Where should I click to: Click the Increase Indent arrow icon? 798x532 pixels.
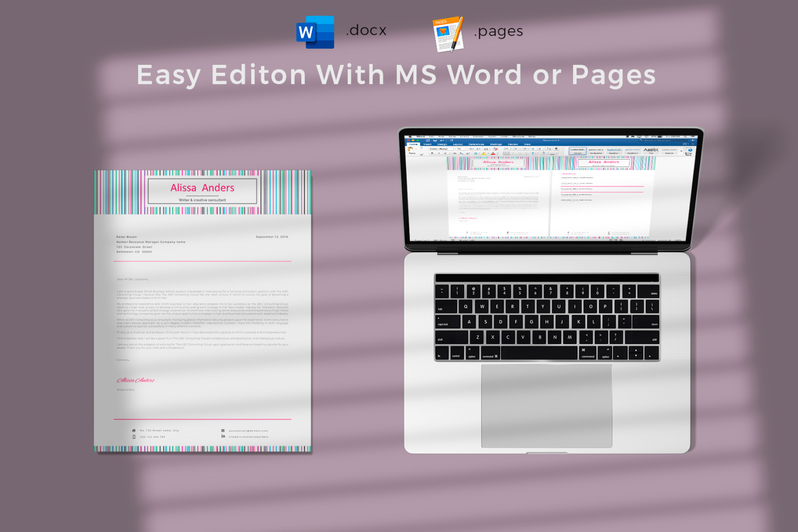click(540, 149)
